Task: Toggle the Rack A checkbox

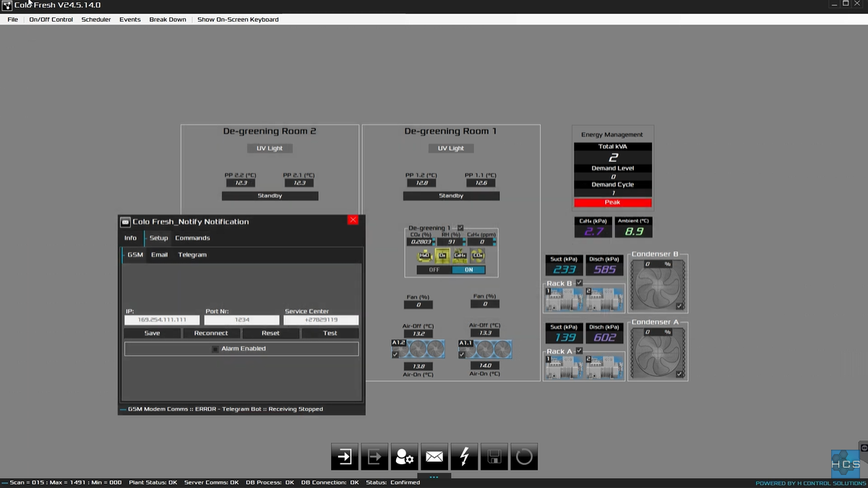Action: tap(579, 351)
